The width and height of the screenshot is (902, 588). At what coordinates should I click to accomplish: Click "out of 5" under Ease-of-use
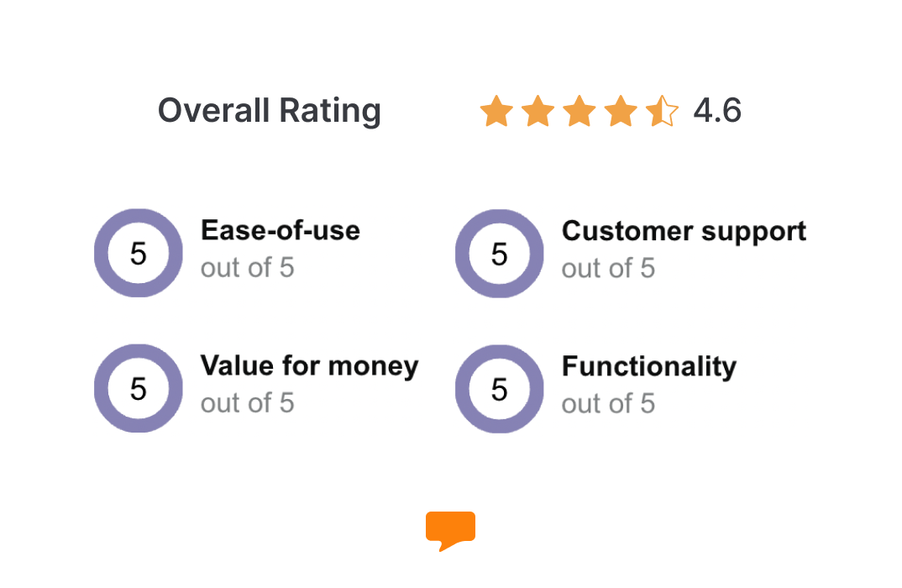(248, 268)
